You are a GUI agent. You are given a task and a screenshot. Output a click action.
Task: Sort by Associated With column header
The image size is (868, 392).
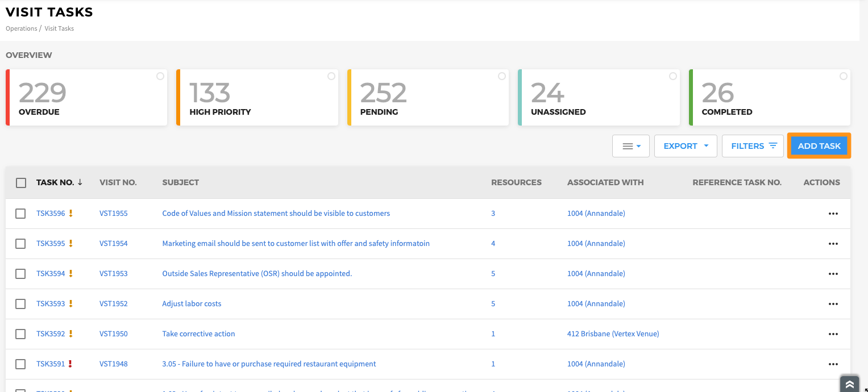(605, 182)
